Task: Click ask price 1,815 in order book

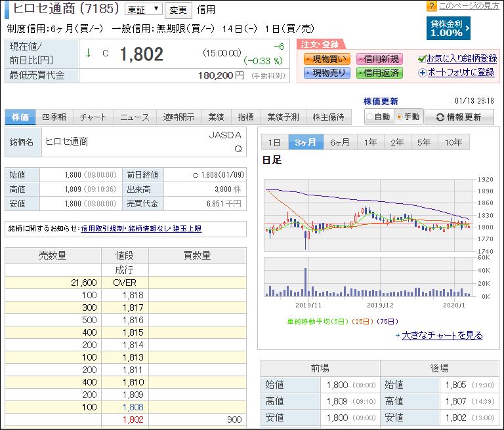Action: tap(133, 332)
